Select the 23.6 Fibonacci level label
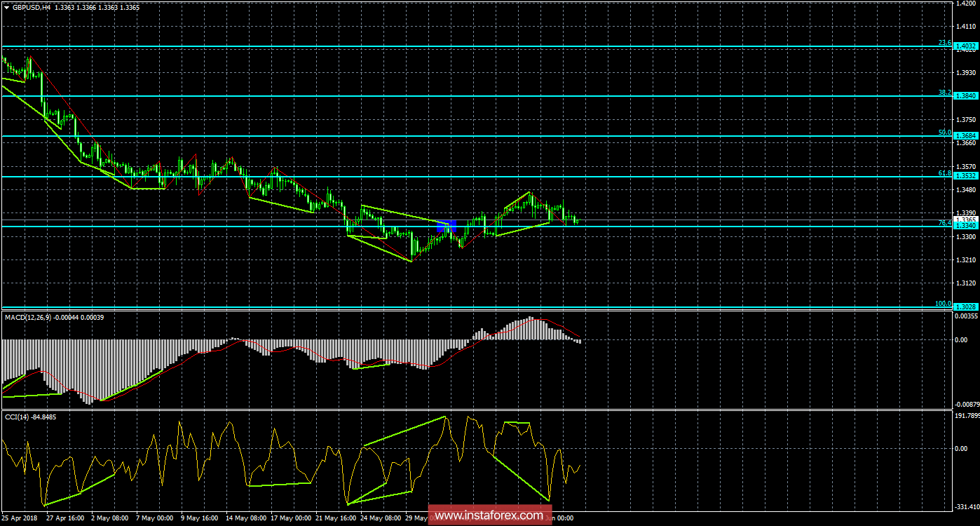Viewport: 980px width, 526px height. (x=944, y=43)
